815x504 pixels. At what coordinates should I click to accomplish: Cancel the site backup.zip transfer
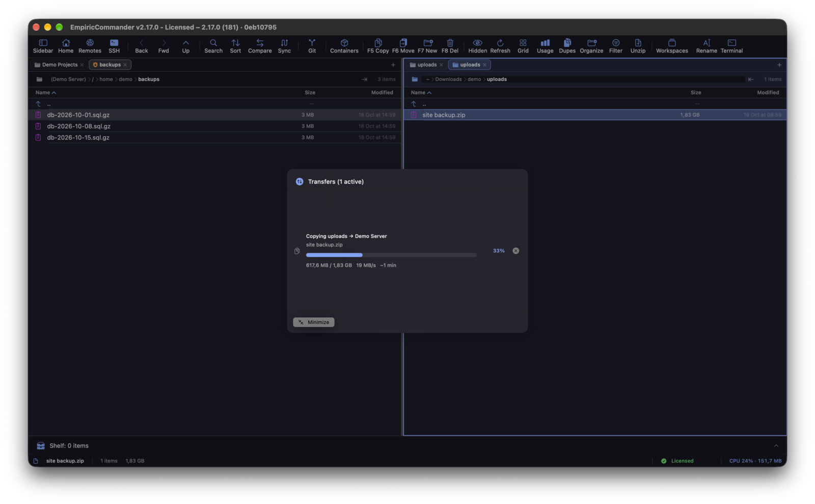[515, 251]
